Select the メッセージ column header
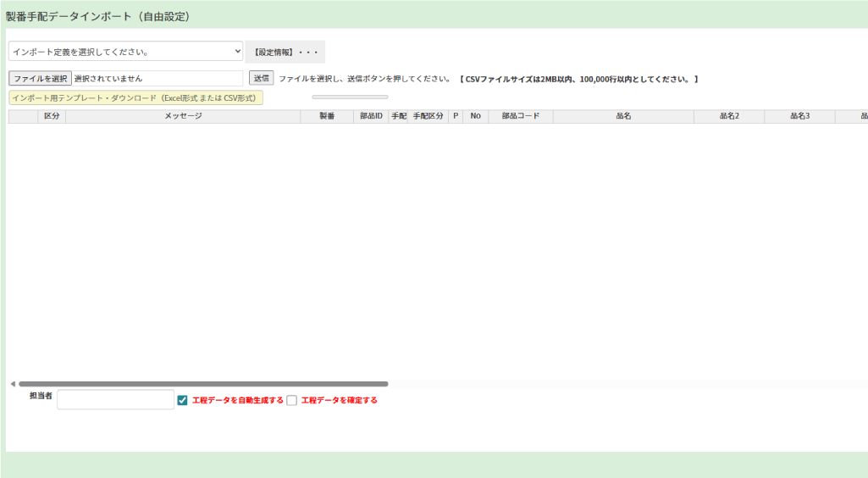This screenshot has width=868, height=478. click(x=183, y=116)
